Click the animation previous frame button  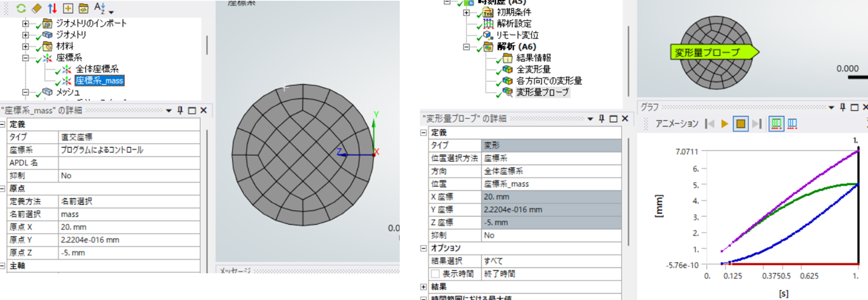point(710,124)
